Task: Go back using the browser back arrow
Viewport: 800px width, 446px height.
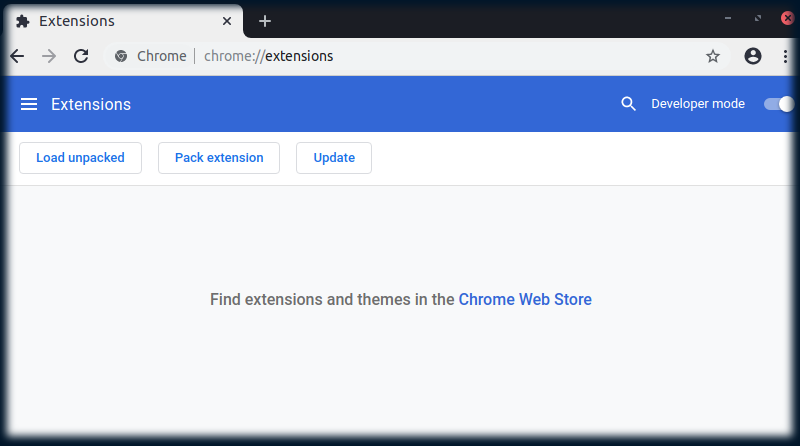Action: 17,56
